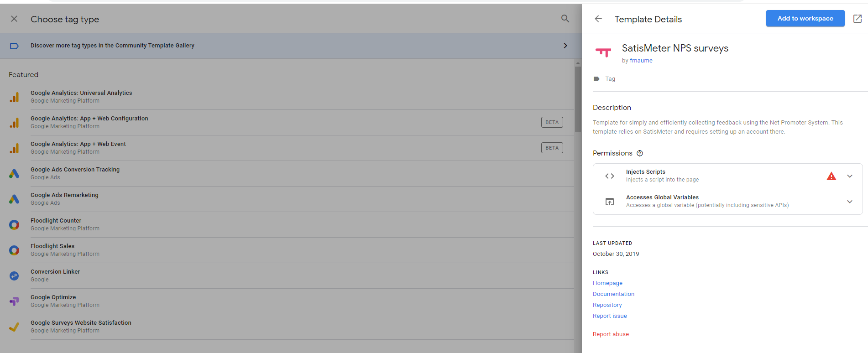Viewport: 868px width, 353px height.
Task: Select Google Surveys Website Satisfaction tag
Action: (287, 327)
